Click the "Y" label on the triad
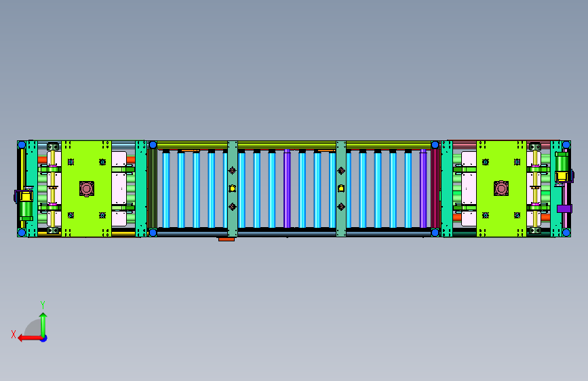The image size is (588, 381). point(43,304)
